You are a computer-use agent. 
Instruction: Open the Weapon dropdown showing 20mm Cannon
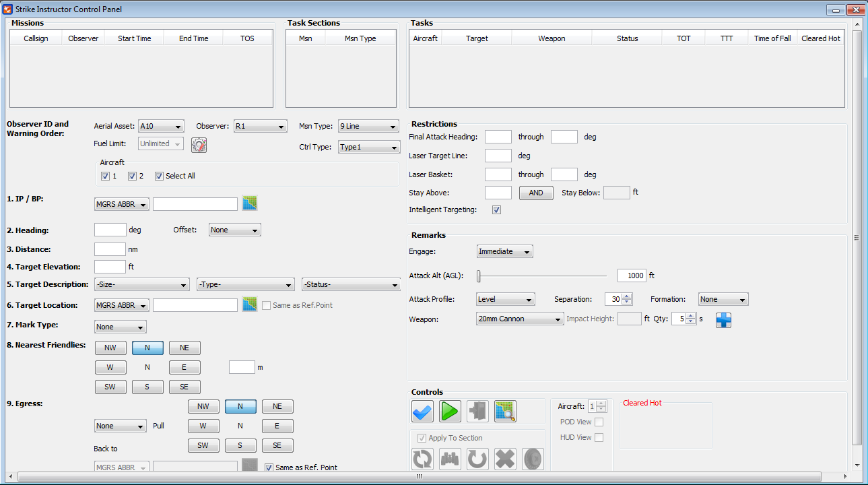[x=520, y=319]
